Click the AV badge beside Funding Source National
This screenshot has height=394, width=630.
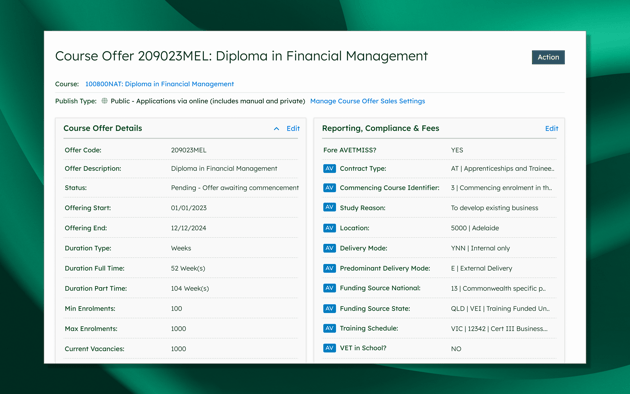(329, 288)
